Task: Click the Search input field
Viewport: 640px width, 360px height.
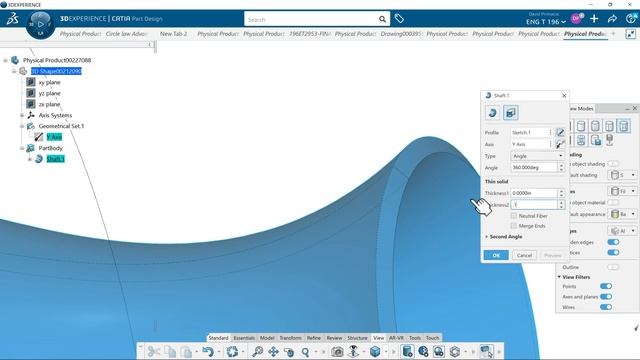Action: [x=311, y=19]
